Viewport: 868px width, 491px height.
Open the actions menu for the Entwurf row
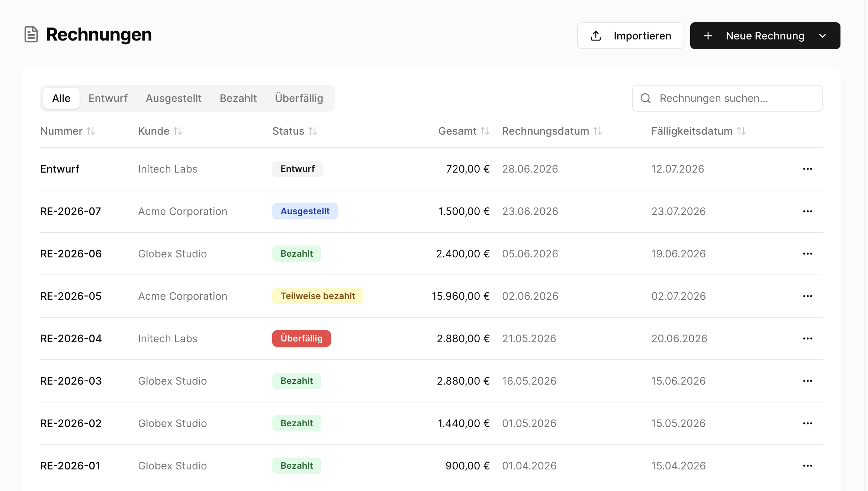pyautogui.click(x=808, y=169)
